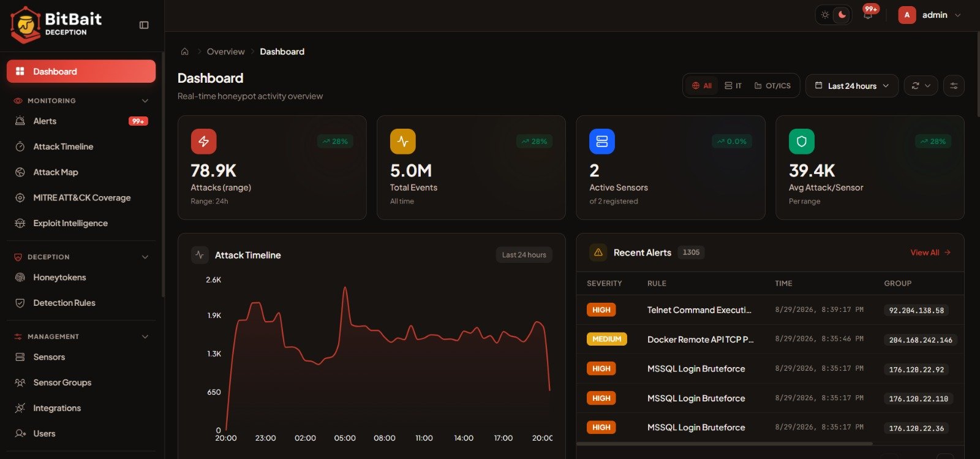The height and width of the screenshot is (459, 980).
Task: Go to Attack Timeline page
Action: [81, 146]
